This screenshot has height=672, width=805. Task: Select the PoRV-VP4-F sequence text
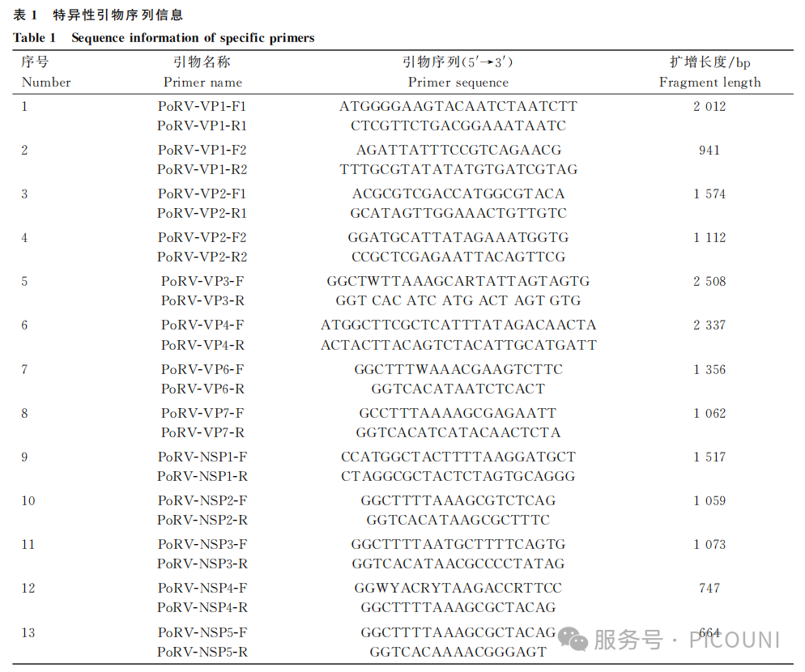pyautogui.click(x=458, y=325)
